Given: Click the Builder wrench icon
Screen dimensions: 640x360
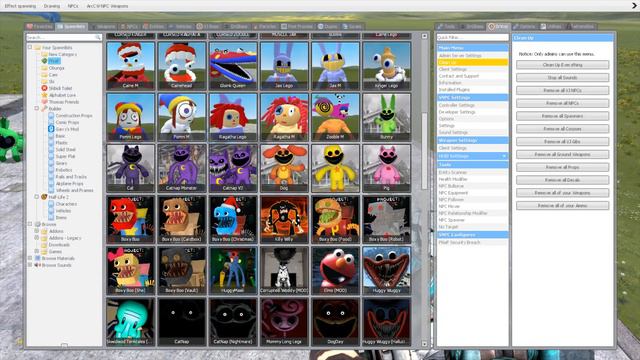Looking at the screenshot, I should coord(44,108).
